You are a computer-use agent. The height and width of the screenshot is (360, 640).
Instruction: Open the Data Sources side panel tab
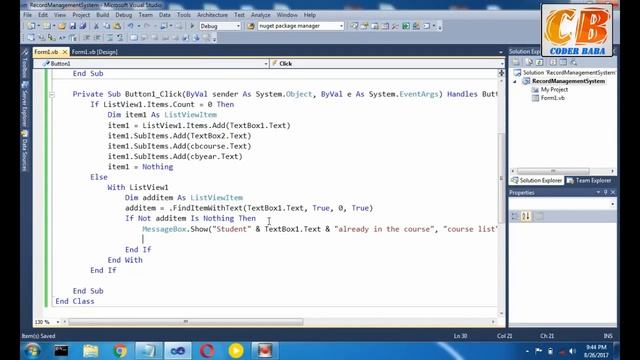pyautogui.click(x=24, y=152)
